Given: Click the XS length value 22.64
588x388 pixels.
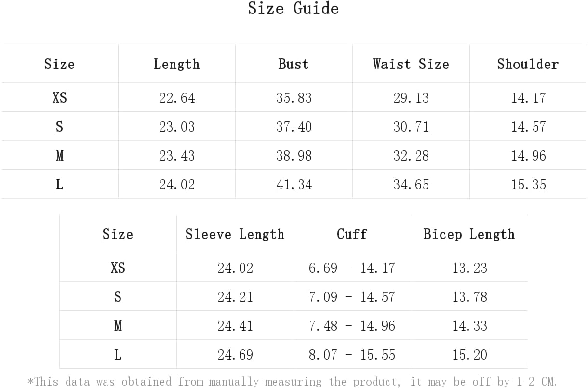Looking at the screenshot, I should [177, 98].
